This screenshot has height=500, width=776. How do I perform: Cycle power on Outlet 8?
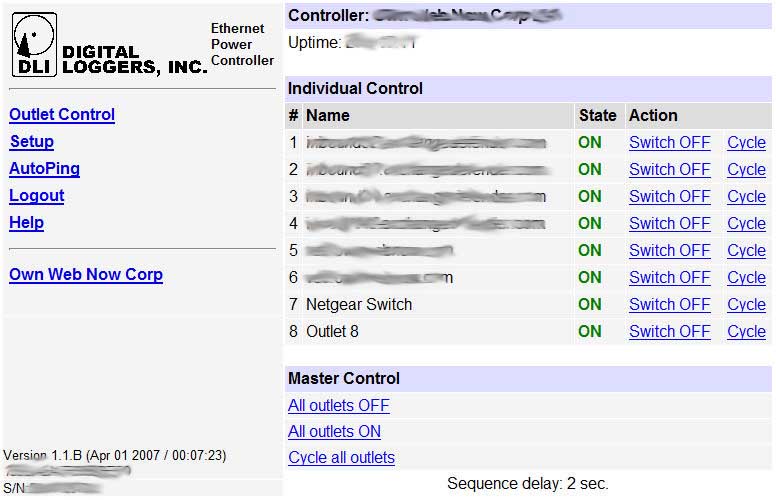click(746, 332)
